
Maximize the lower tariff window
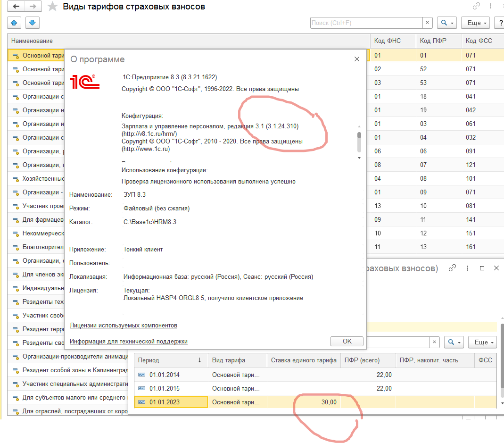coord(482,268)
